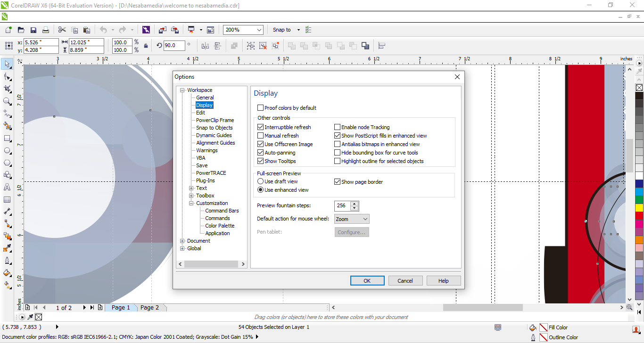Select the Ellipse tool in toolbox
The height and width of the screenshot is (343, 644).
7,151
